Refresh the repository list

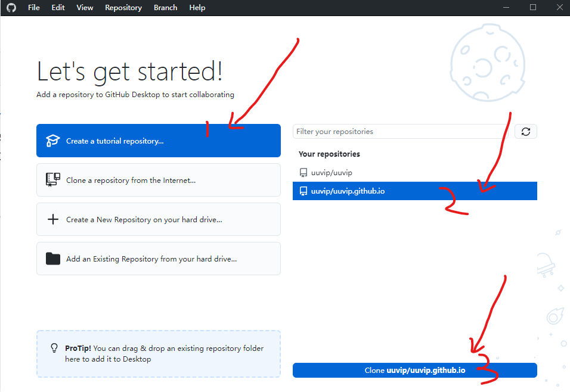(x=526, y=132)
